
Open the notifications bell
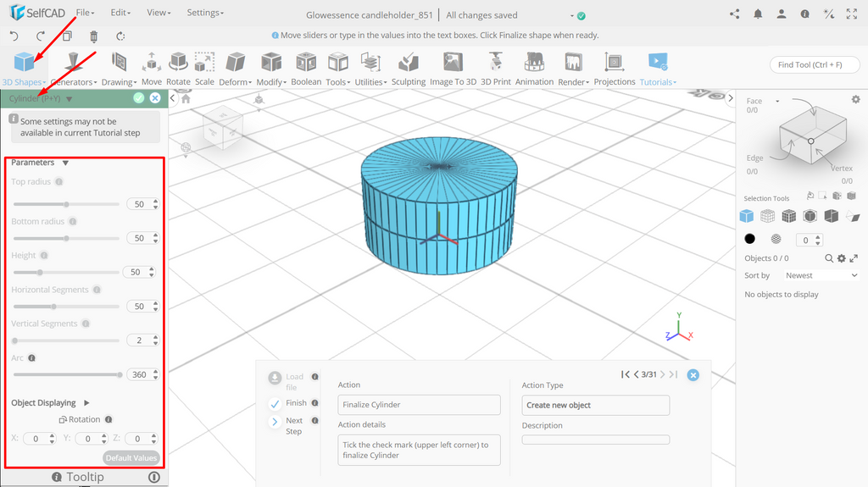point(758,14)
